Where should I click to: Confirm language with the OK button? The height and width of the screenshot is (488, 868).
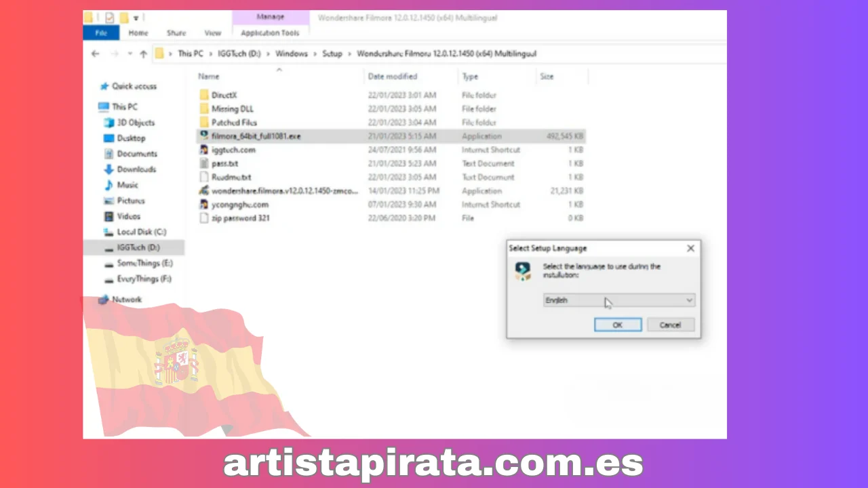tap(618, 325)
